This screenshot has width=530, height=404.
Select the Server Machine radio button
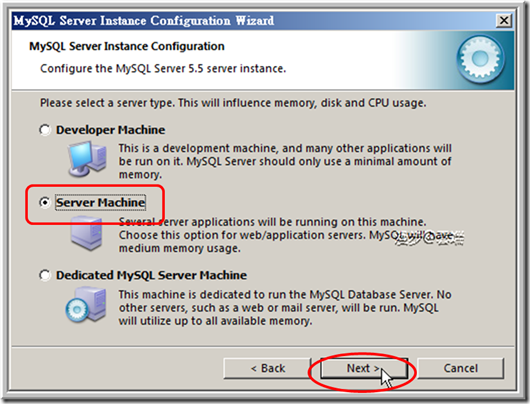pyautogui.click(x=45, y=203)
